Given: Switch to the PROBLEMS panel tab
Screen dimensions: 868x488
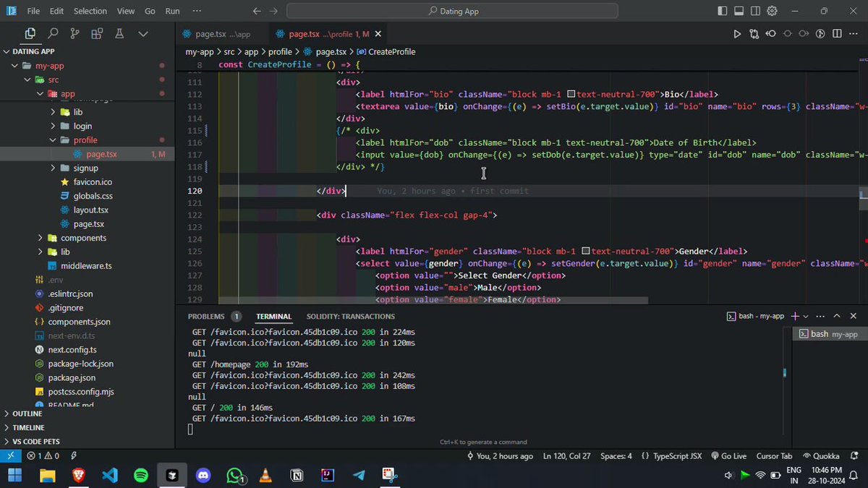Looking at the screenshot, I should (x=214, y=316).
